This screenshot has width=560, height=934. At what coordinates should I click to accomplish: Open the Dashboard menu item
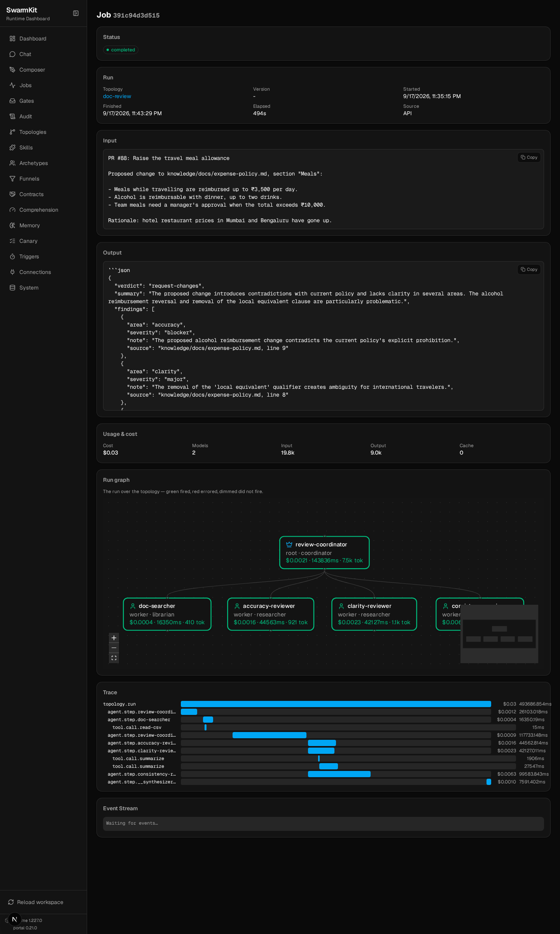[43, 39]
